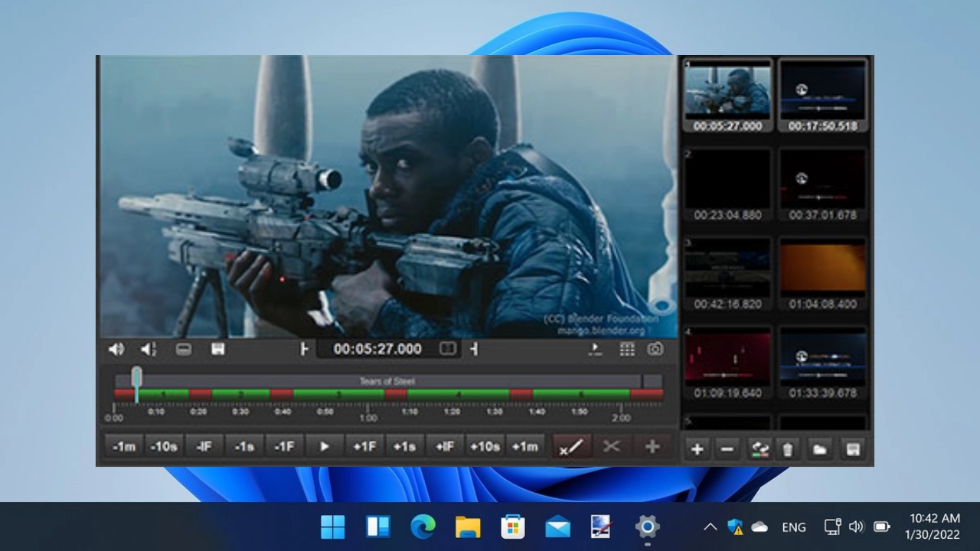
Task: Mute audio with the speaker icon
Action: click(x=116, y=349)
